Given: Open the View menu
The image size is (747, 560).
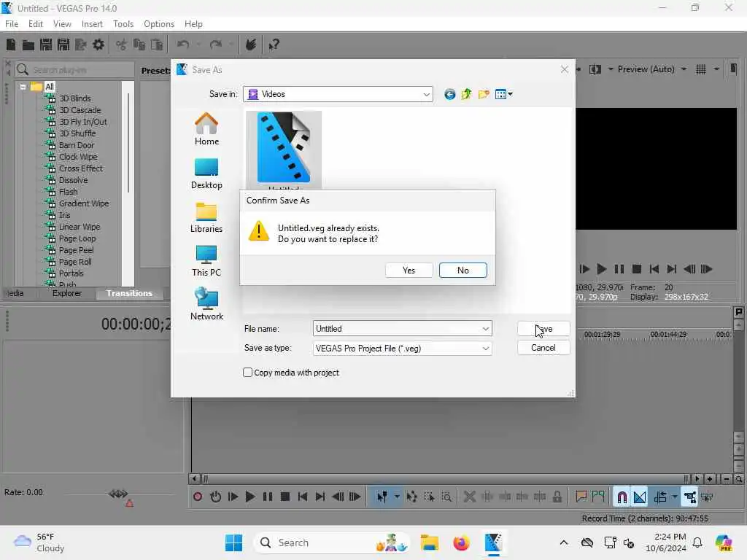Looking at the screenshot, I should 62,24.
